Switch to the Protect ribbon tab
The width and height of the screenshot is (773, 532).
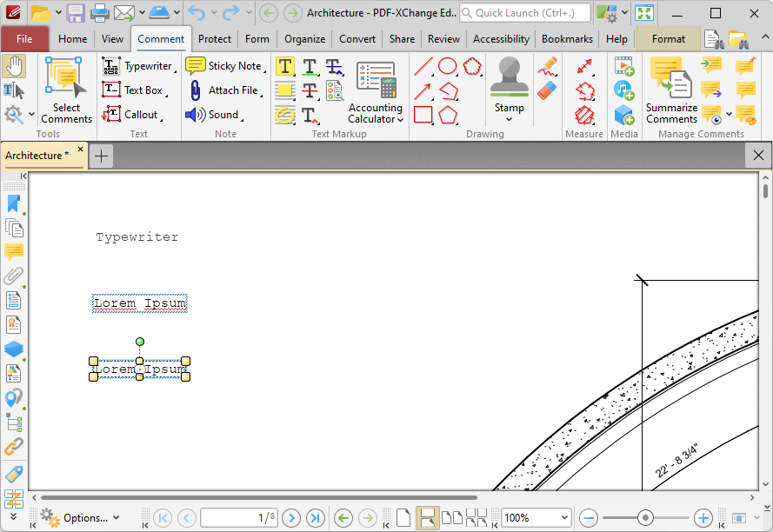click(214, 39)
